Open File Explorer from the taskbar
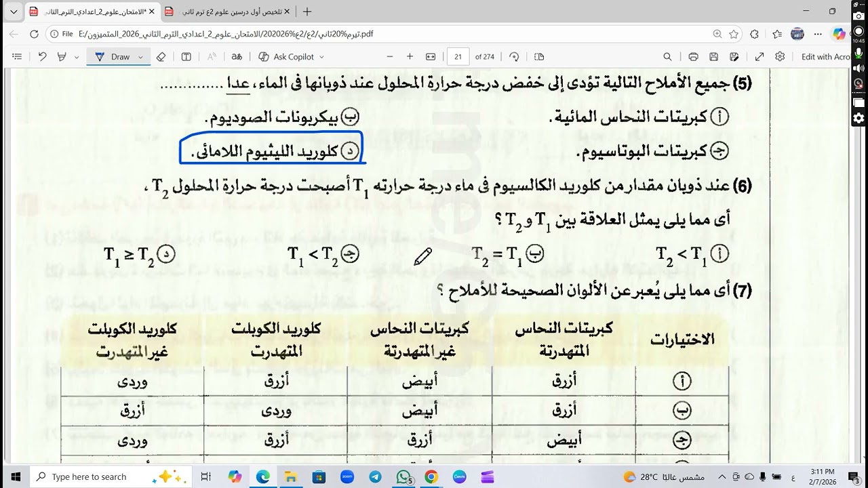This screenshot has height=488, width=868. pyautogui.click(x=290, y=476)
